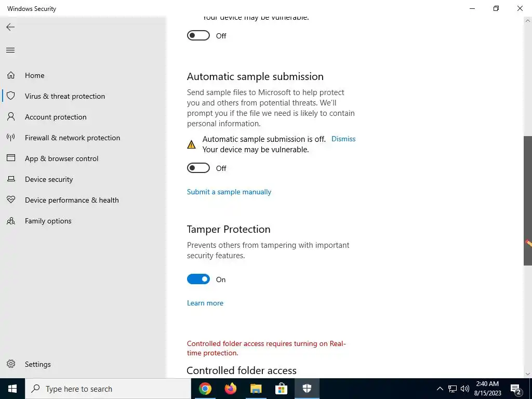Click the taskbar search box
532x399 pixels.
[x=108, y=389]
